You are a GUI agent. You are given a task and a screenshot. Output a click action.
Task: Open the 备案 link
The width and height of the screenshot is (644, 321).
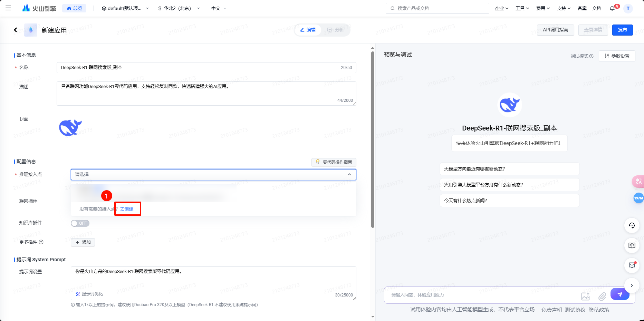click(582, 8)
